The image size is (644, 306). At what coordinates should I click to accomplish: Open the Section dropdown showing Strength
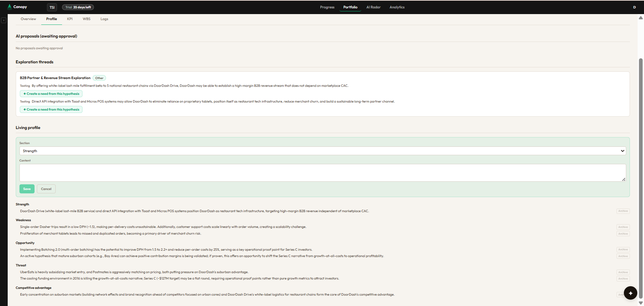coord(323,151)
